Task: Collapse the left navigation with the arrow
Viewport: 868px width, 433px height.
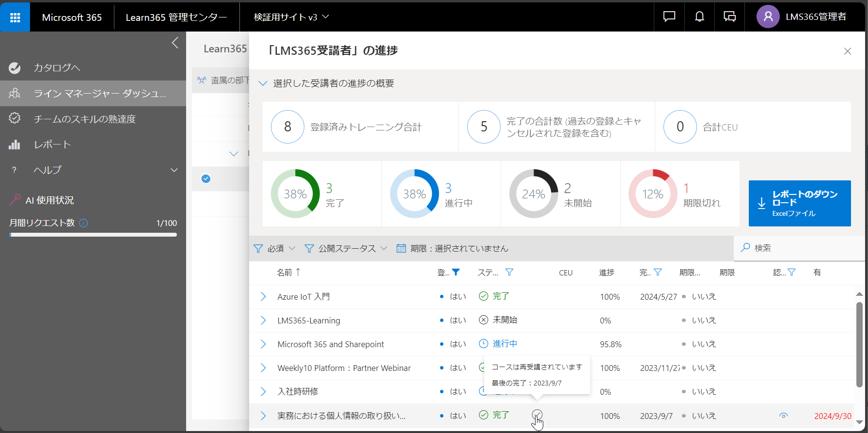Action: coord(175,43)
